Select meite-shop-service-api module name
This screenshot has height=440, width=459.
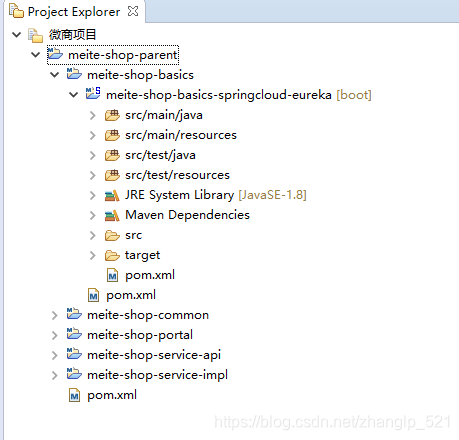tap(154, 355)
